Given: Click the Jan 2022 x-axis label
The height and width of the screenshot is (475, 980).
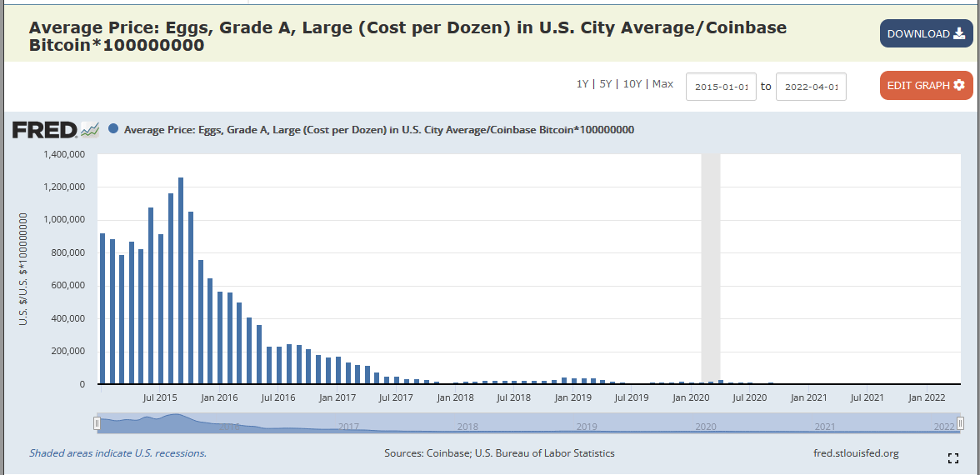Looking at the screenshot, I should 927,397.
